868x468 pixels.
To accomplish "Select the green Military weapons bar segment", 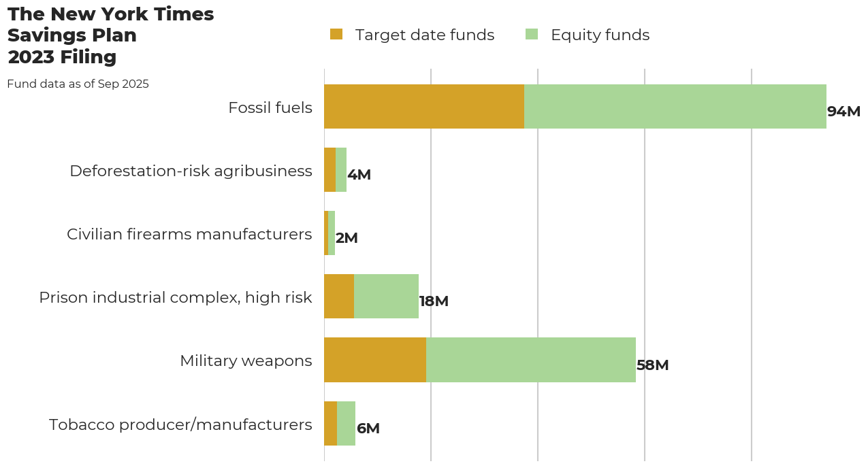I will [530, 360].
